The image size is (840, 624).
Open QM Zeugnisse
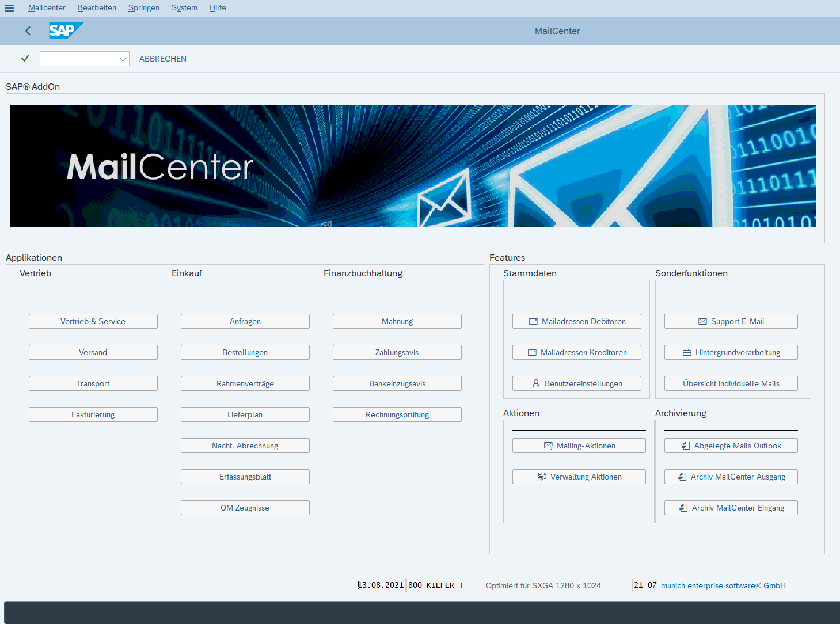(x=245, y=507)
